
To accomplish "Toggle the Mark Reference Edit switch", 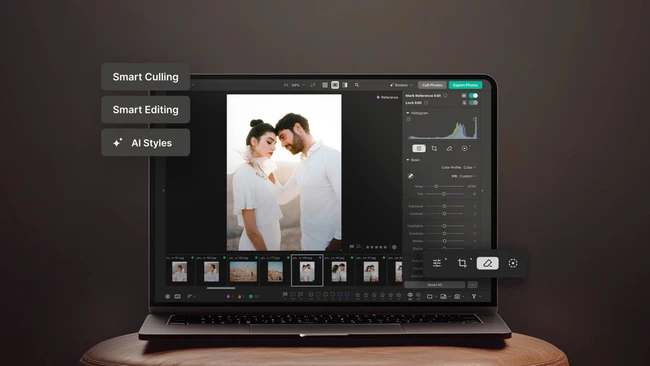I will click(x=473, y=96).
